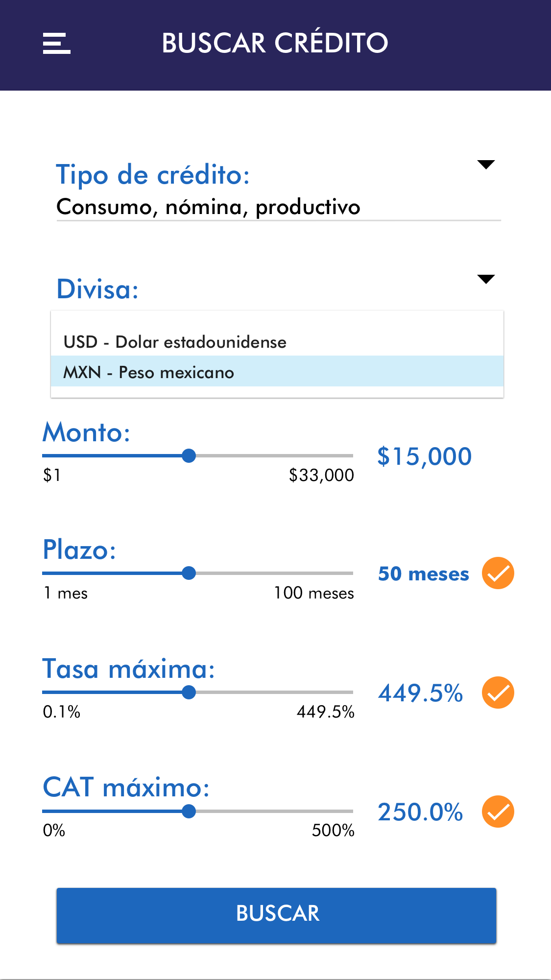Collapse the Divisa dropdown arrow
This screenshot has height=980, width=551.
click(x=486, y=279)
